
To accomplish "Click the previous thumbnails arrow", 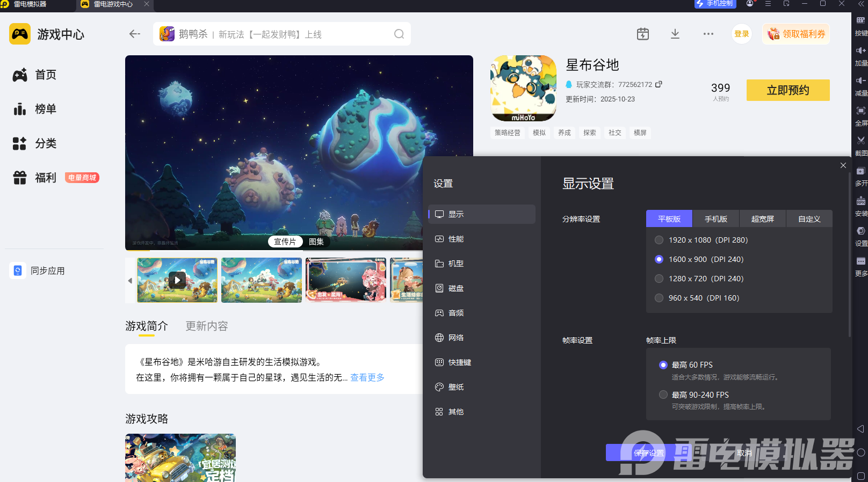I will pyautogui.click(x=130, y=280).
